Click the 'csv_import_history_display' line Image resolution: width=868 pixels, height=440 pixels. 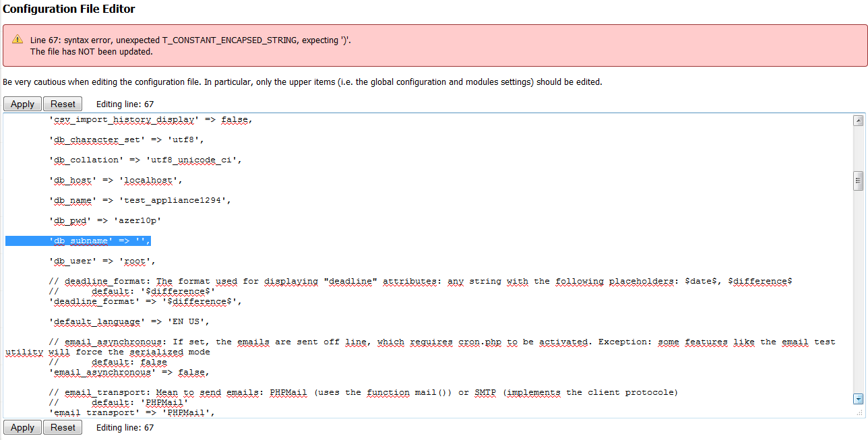coord(150,120)
